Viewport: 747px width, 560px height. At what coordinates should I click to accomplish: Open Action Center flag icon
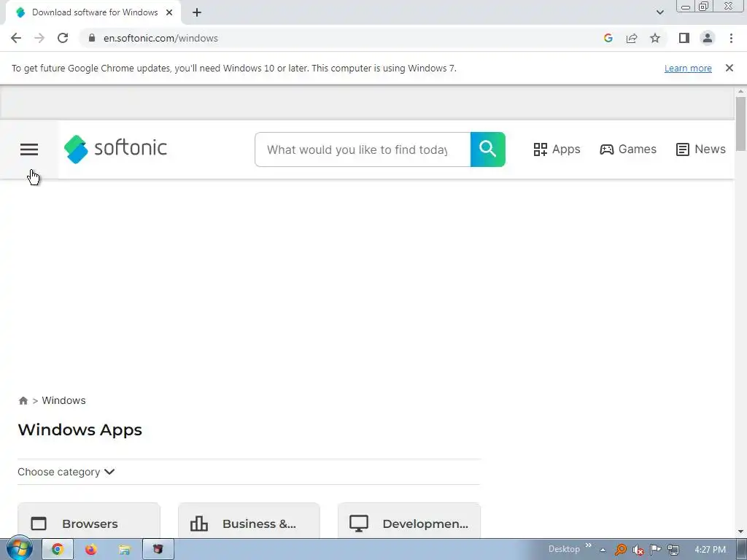click(656, 550)
